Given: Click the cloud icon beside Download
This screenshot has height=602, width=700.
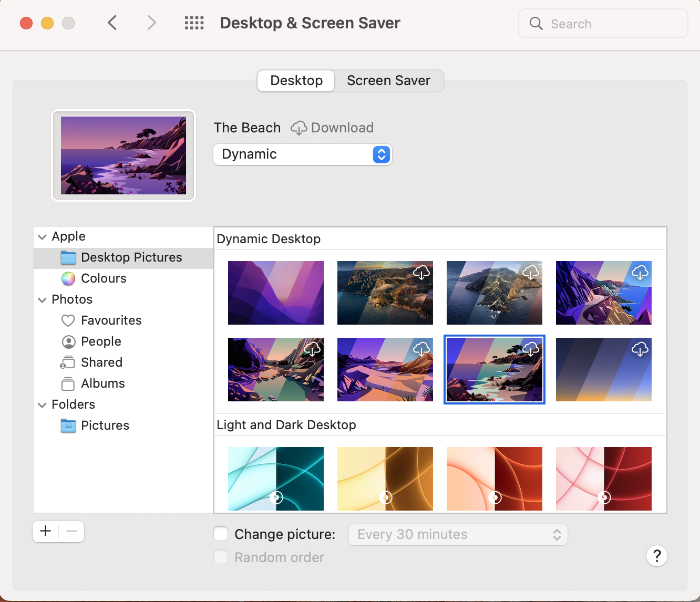Looking at the screenshot, I should (298, 128).
